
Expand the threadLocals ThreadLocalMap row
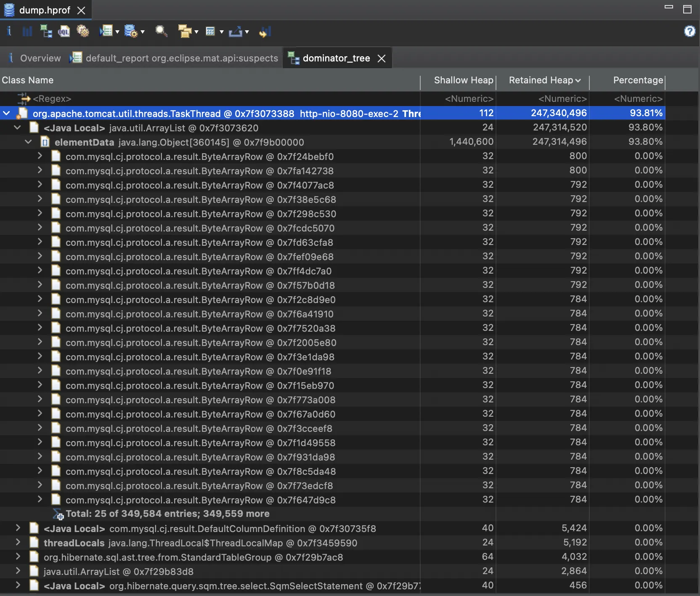pos(18,543)
